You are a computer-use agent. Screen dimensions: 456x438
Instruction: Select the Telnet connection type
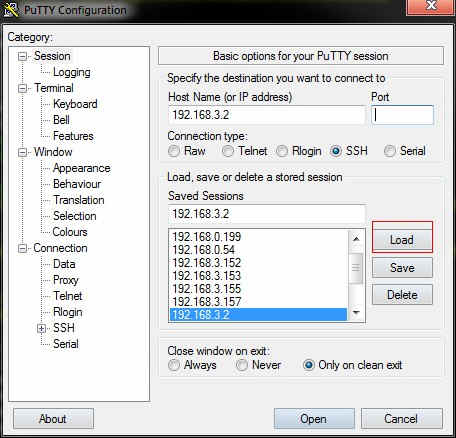pos(228,151)
